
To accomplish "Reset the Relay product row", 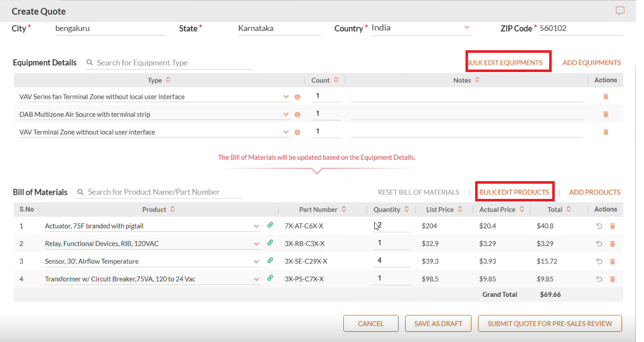I will pyautogui.click(x=599, y=244).
